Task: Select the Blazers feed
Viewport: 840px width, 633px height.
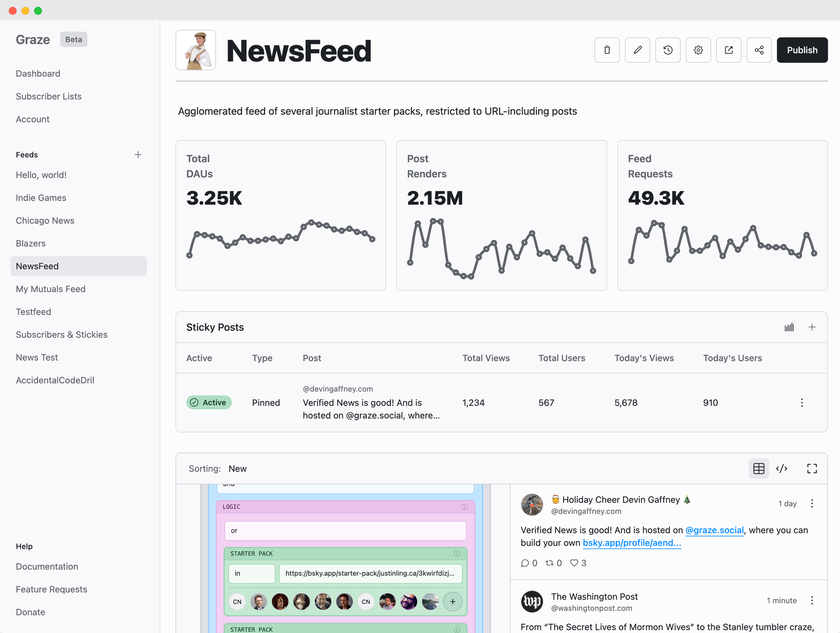Action: 31,243
